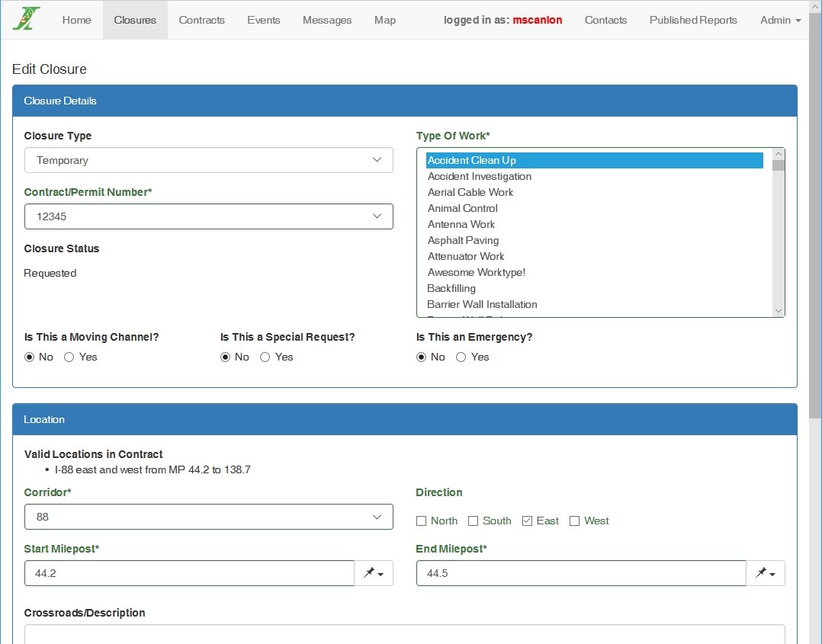This screenshot has width=822, height=644.
Task: Click the Crossroads/Description text box
Action: (x=404, y=634)
